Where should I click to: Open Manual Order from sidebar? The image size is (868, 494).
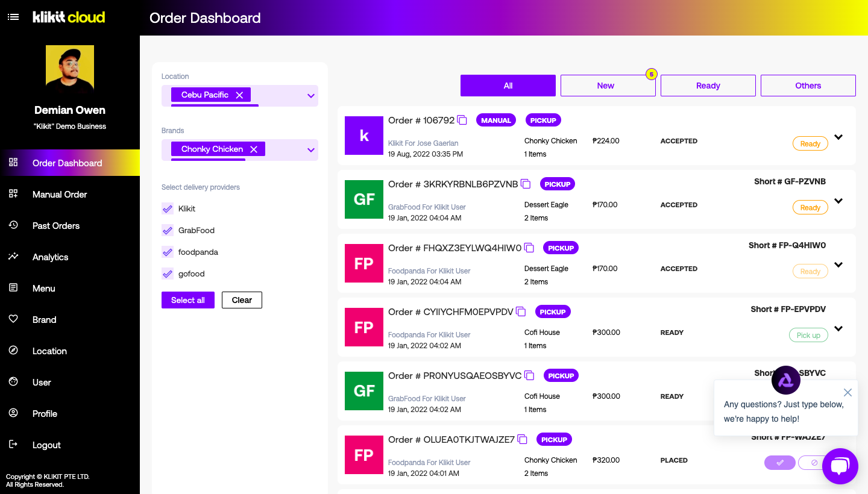click(70, 194)
